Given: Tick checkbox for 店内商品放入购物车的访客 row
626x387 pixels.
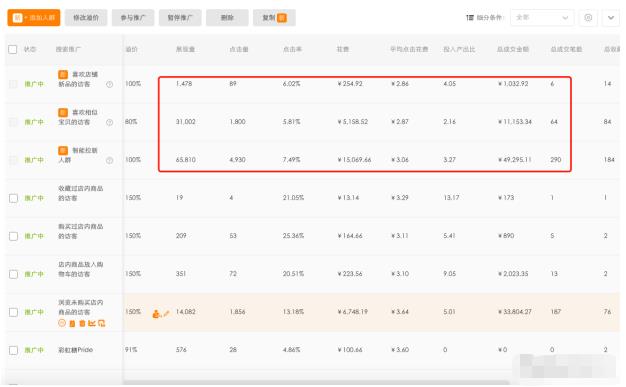Looking at the screenshot, I should coord(14,274).
